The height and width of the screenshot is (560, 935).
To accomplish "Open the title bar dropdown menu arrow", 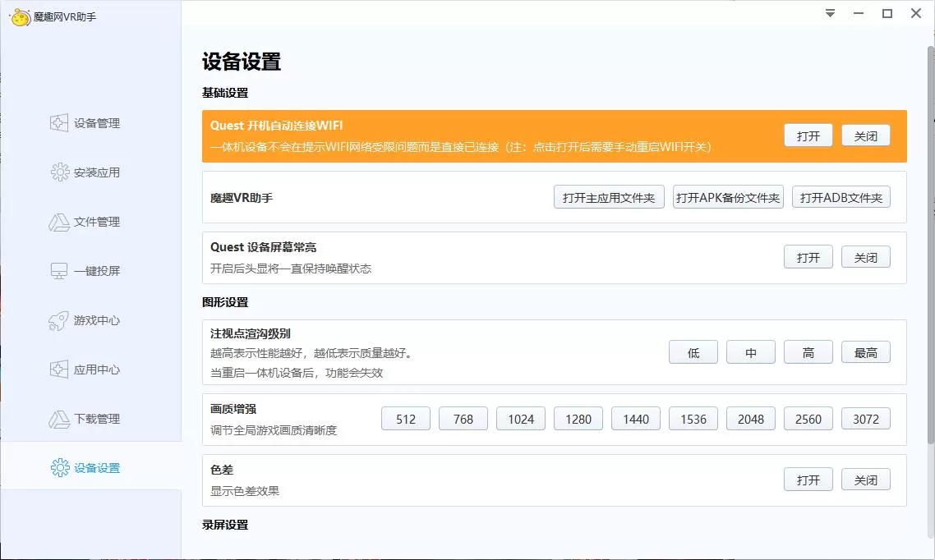I will 830,13.
